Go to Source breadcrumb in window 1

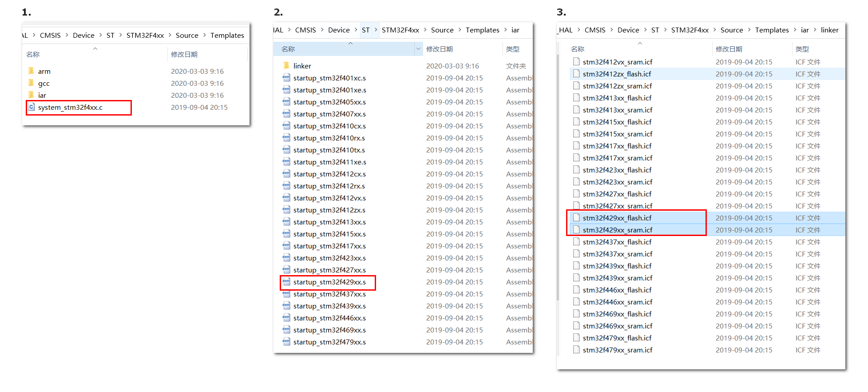pyautogui.click(x=187, y=35)
